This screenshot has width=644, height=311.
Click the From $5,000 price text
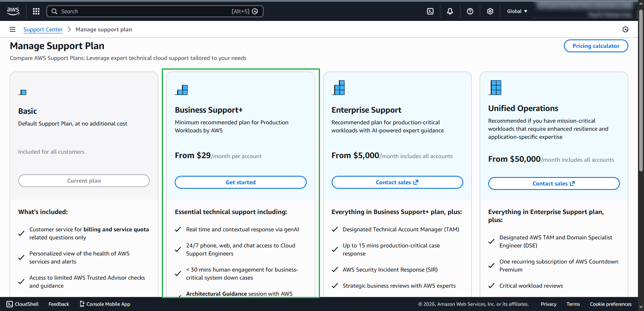pyautogui.click(x=355, y=155)
